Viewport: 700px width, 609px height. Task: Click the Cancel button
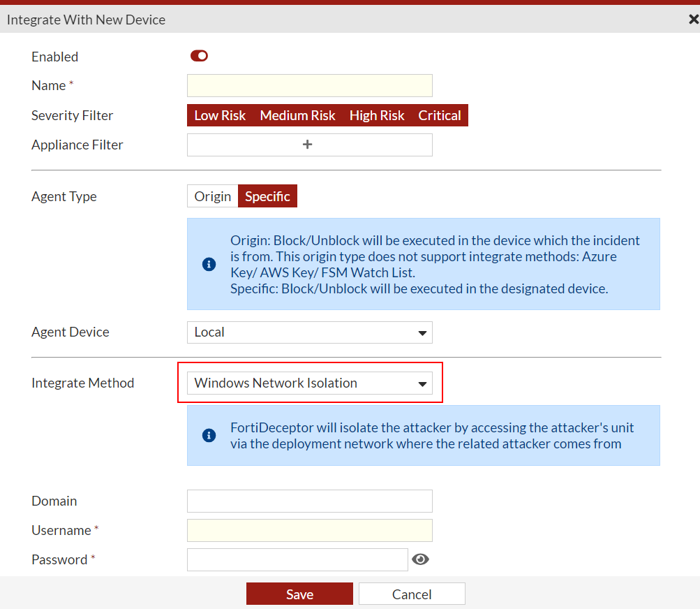(x=411, y=593)
